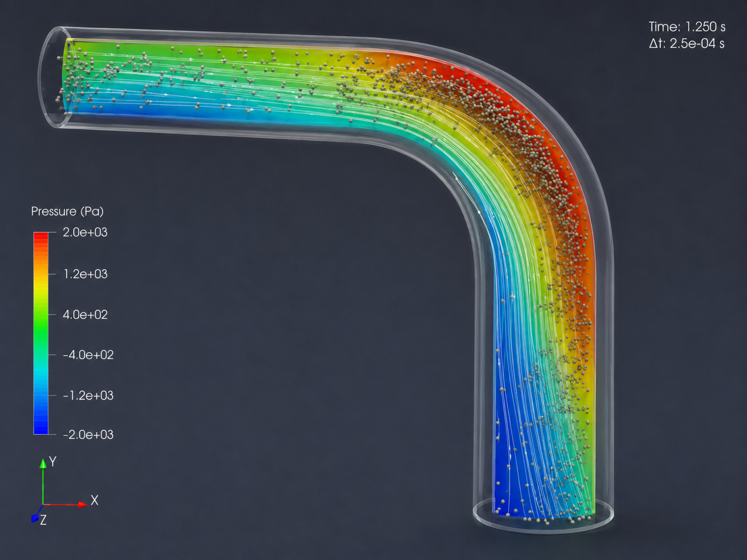Click the 1.2e+03 legend label
Viewport: 747px width, 560px height.
[85, 274]
